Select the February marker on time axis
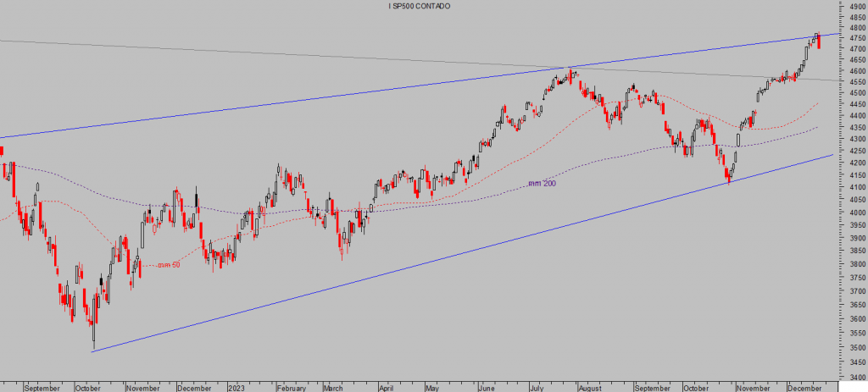Viewport: 868px width, 392px height. pyautogui.click(x=291, y=388)
